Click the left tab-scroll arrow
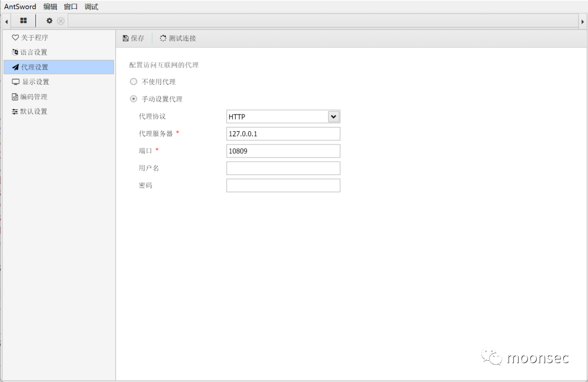 (6, 21)
